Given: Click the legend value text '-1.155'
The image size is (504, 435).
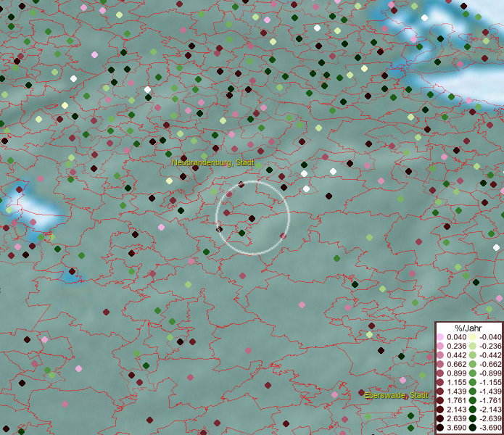Looking at the screenshot, I should tap(490, 382).
